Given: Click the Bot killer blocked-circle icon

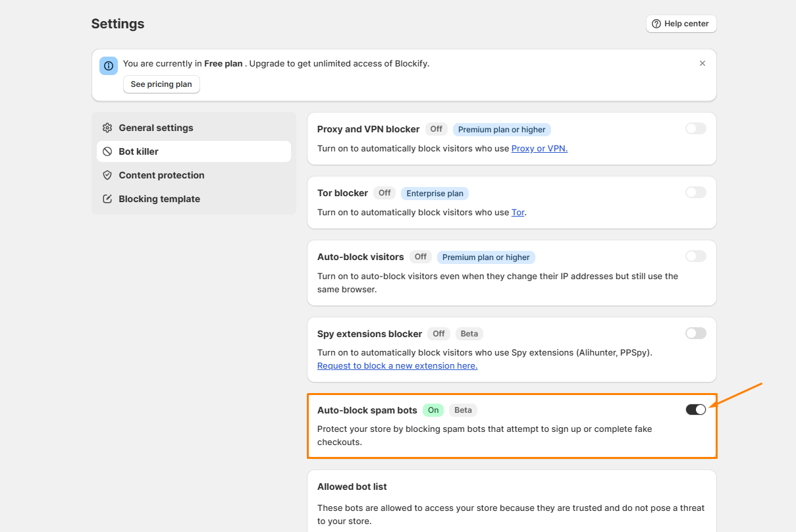Looking at the screenshot, I should 107,151.
